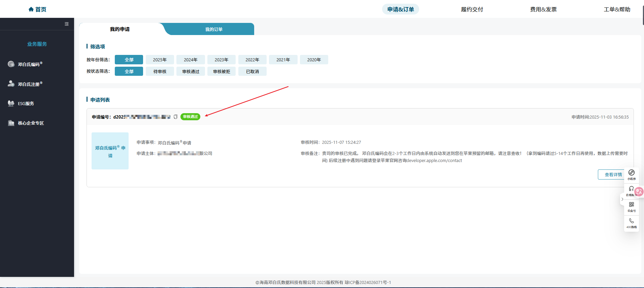Open the 费用&发票 top menu
Image resolution: width=644 pixels, height=288 pixels.
coord(543,9)
